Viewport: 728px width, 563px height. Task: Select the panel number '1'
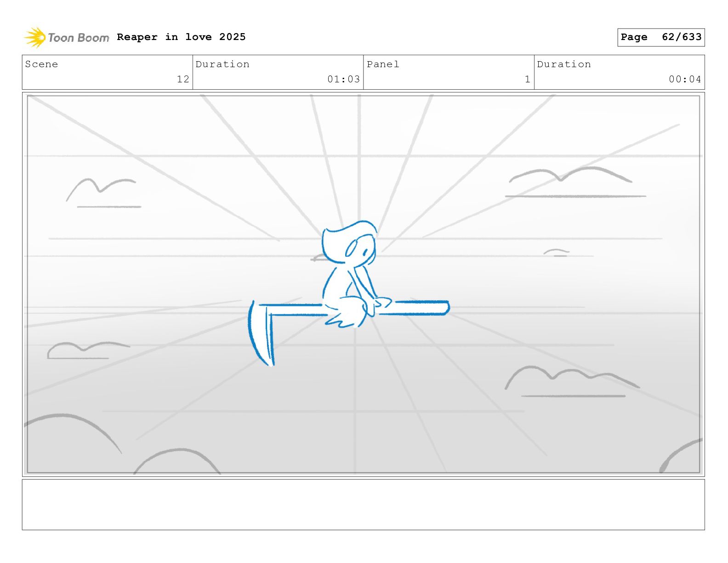[528, 79]
